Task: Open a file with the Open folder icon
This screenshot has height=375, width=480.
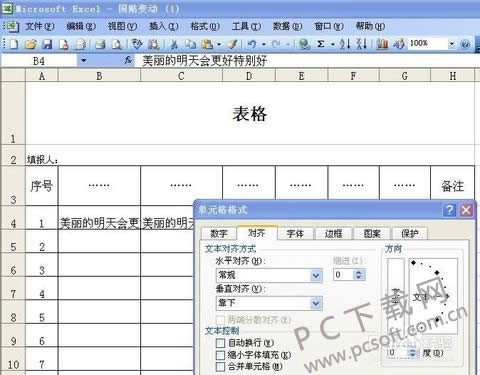Action: [31, 44]
